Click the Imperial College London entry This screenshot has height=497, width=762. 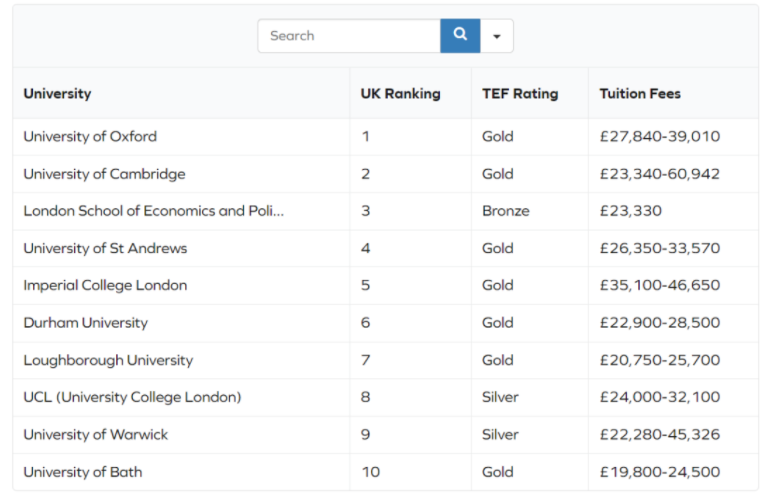tap(105, 286)
